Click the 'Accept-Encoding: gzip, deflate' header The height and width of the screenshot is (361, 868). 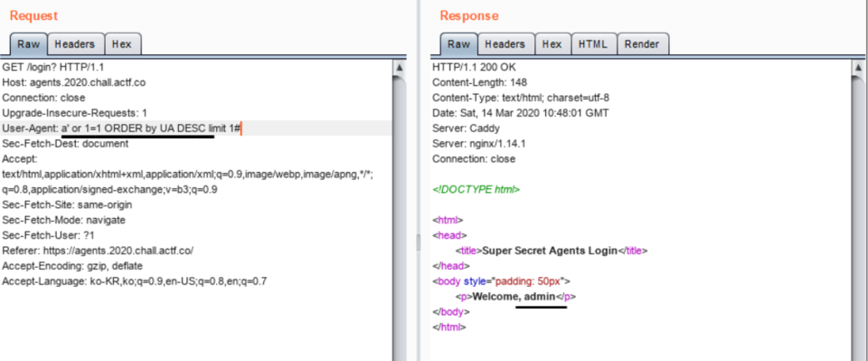pyautogui.click(x=72, y=266)
